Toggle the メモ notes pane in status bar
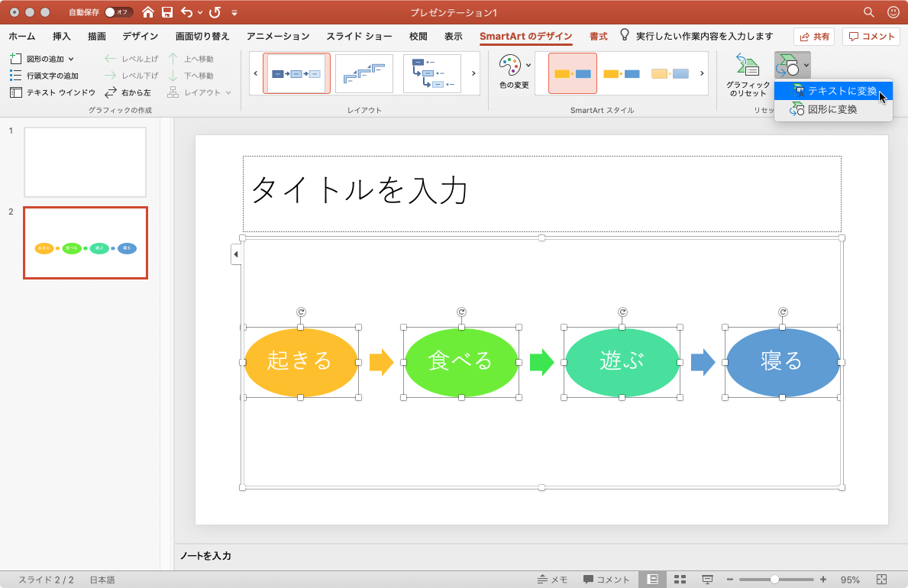The width and height of the screenshot is (908, 588). pyautogui.click(x=552, y=580)
